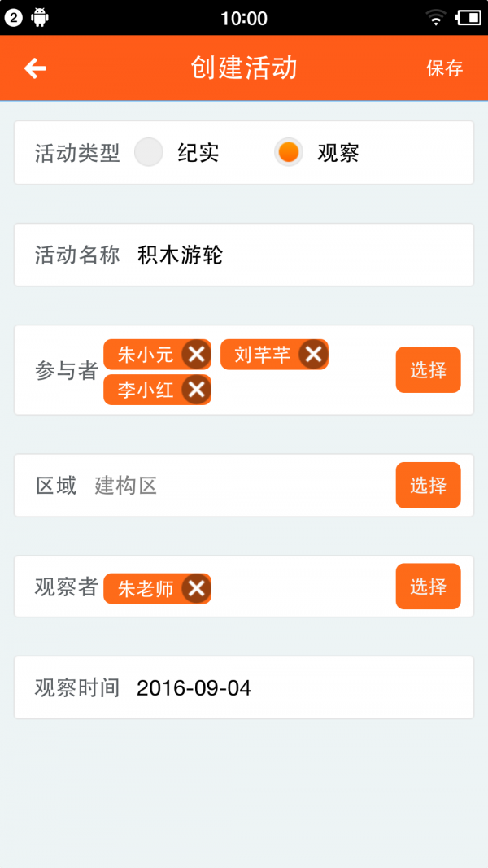488x868 pixels.
Task: Tap the back arrow icon
Action: (35, 68)
